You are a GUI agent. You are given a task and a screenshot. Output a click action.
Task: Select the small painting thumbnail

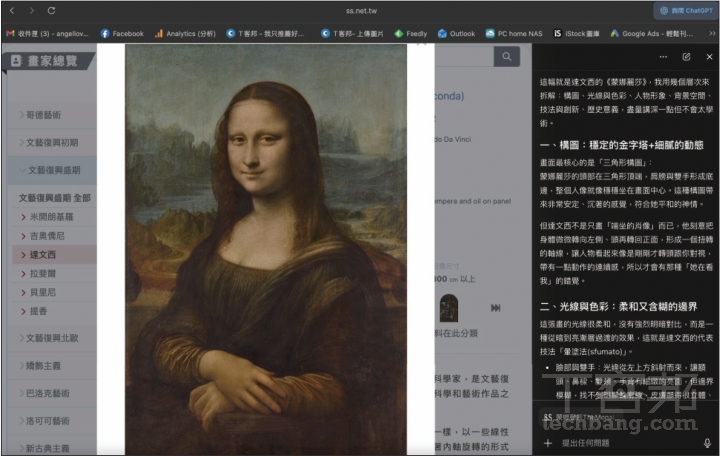(449, 308)
